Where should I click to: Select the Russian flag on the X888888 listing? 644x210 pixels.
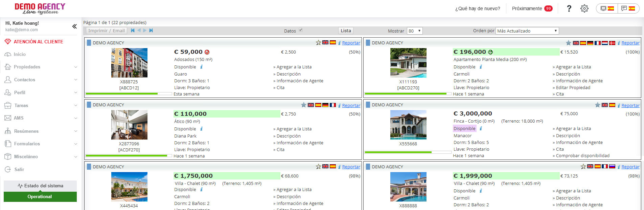[612, 166]
